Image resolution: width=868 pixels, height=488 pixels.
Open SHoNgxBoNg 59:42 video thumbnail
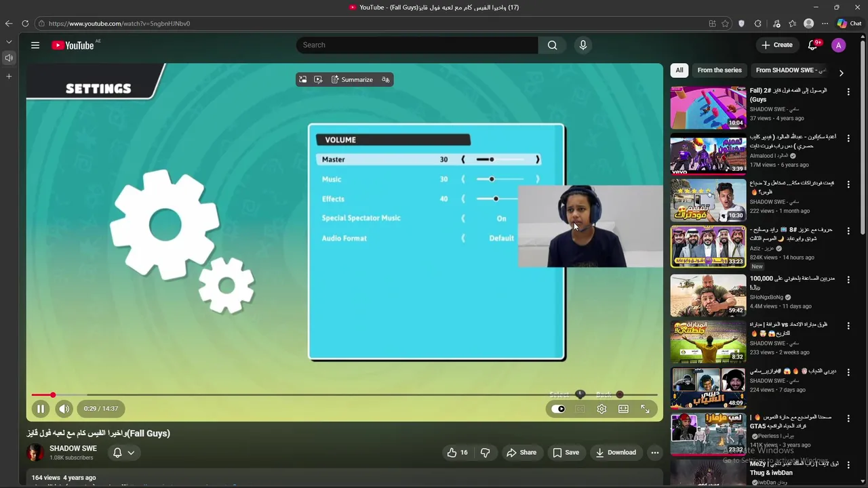click(708, 296)
